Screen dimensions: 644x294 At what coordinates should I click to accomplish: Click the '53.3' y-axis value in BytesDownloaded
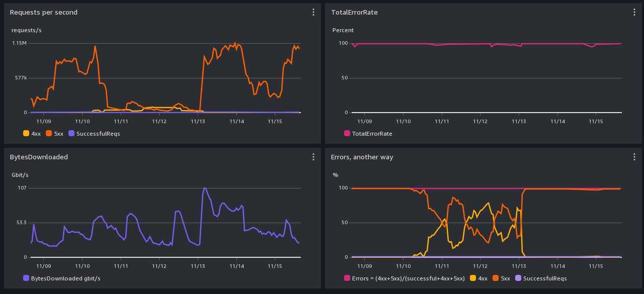(x=22, y=223)
